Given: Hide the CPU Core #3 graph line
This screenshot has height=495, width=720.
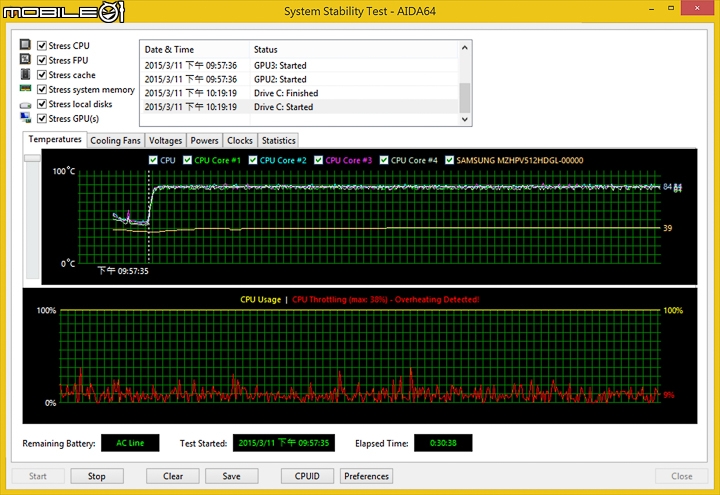Looking at the screenshot, I should pos(319,160).
